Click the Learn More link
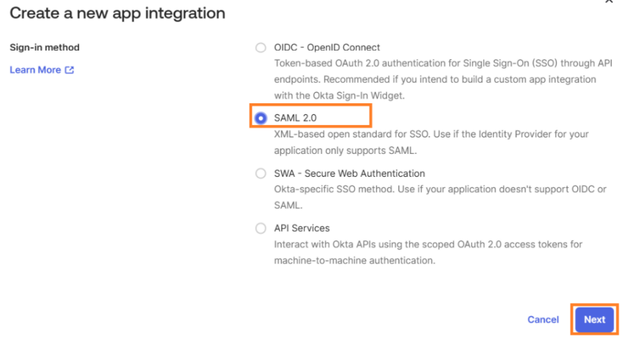The height and width of the screenshot is (338, 644). pos(36,70)
